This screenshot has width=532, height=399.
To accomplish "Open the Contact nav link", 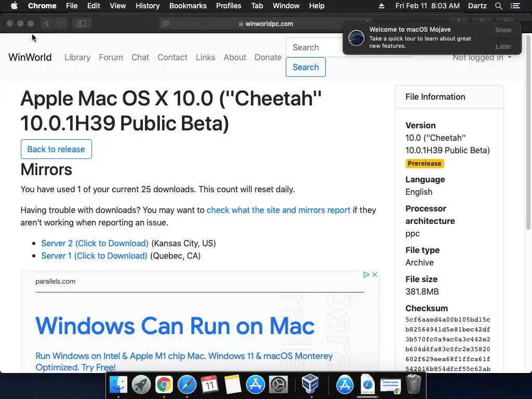I will (x=172, y=57).
